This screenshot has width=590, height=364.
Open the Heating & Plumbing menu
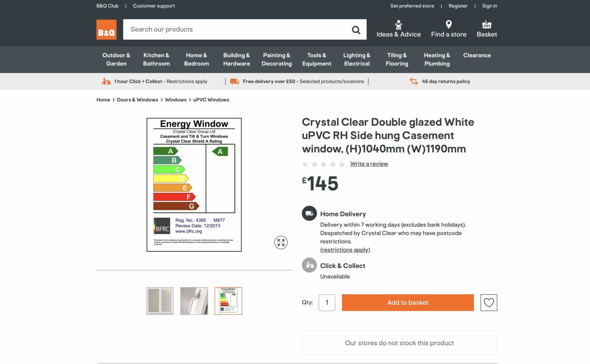coord(437,59)
